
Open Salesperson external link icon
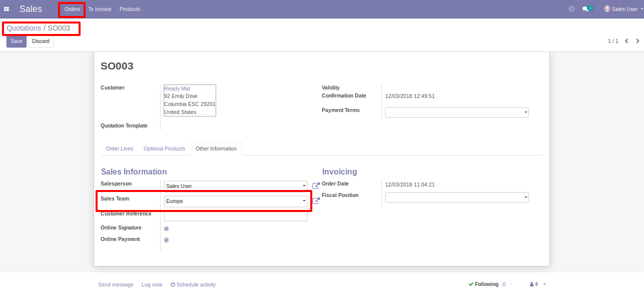316,186
